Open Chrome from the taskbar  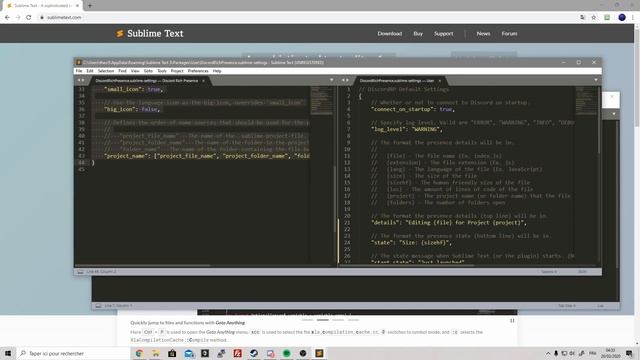pyautogui.click(x=139, y=353)
